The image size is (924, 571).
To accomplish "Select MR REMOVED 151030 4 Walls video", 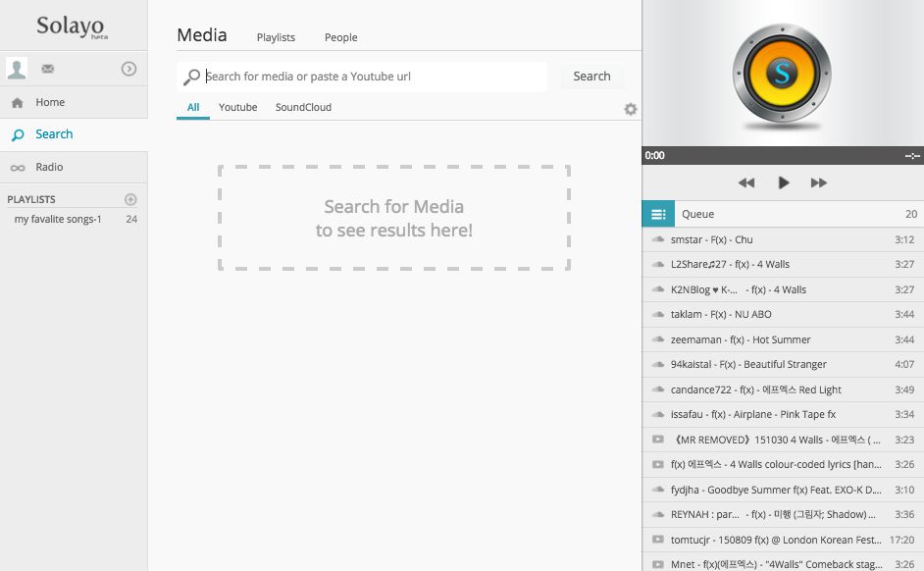I will (783, 441).
